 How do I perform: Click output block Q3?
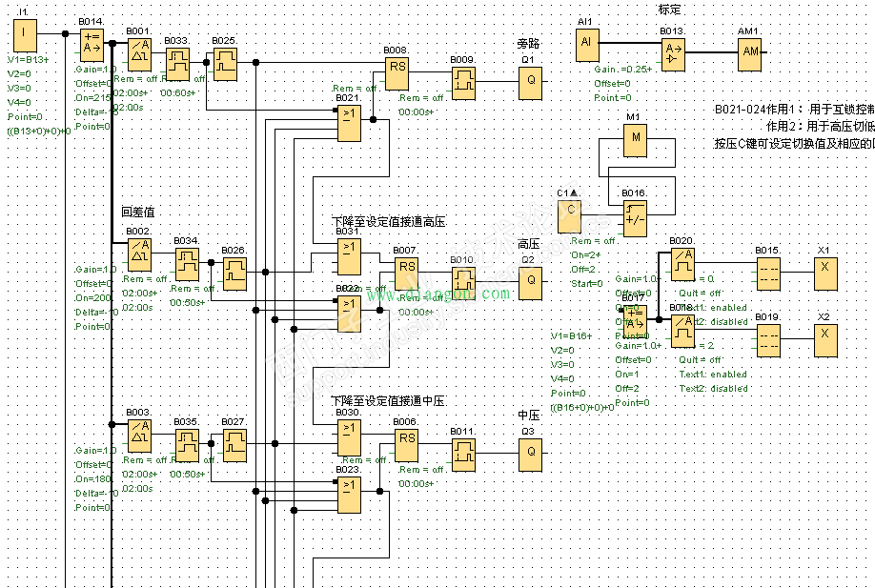click(x=531, y=455)
